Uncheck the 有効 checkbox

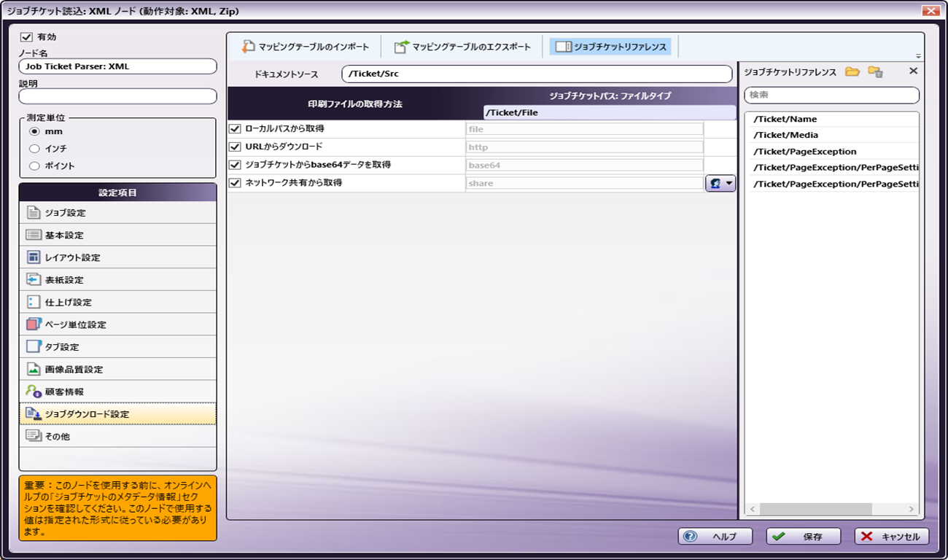pyautogui.click(x=27, y=36)
